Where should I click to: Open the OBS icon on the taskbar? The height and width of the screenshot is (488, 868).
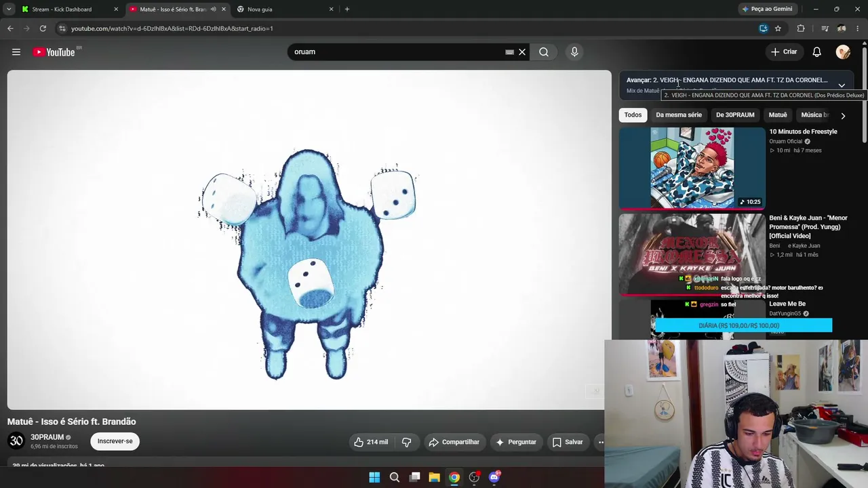click(x=475, y=477)
